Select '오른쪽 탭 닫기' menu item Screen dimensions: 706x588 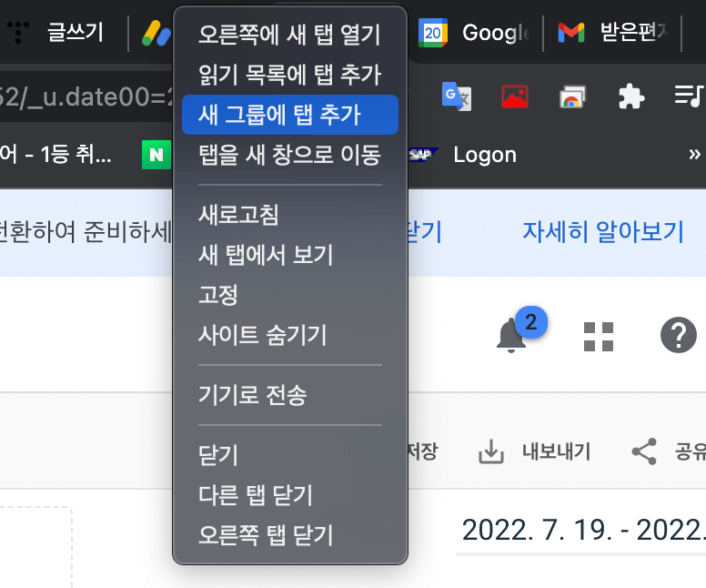(x=290, y=535)
